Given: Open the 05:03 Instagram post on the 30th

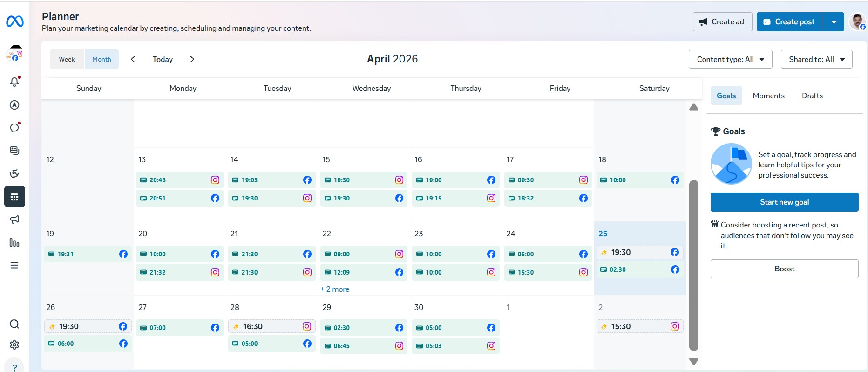Looking at the screenshot, I should click(x=456, y=346).
